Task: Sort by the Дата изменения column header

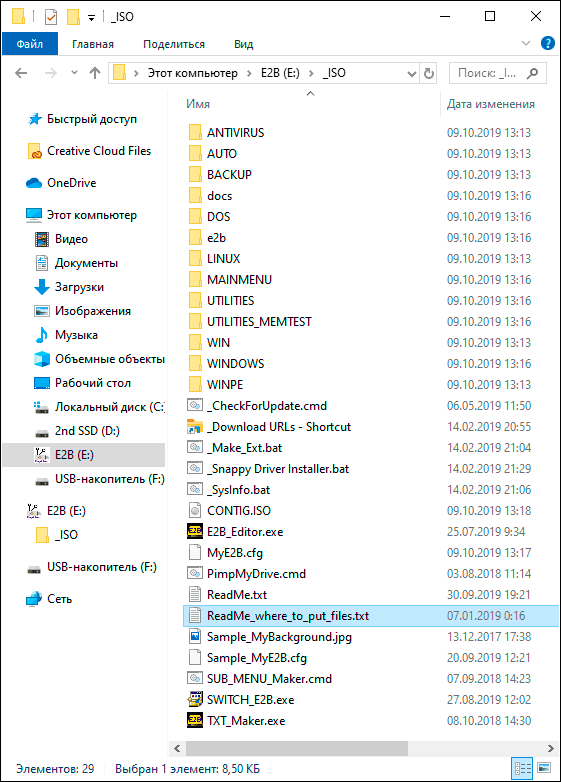Action: pyautogui.click(x=491, y=104)
